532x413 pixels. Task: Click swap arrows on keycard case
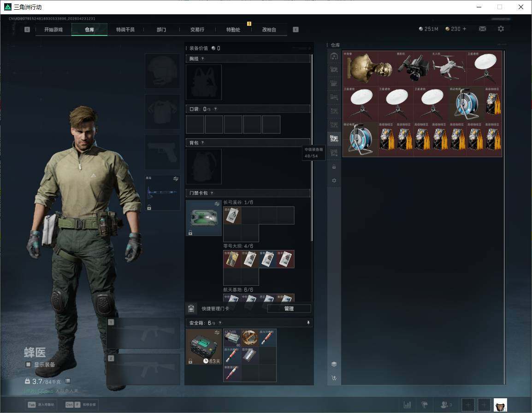(x=217, y=204)
